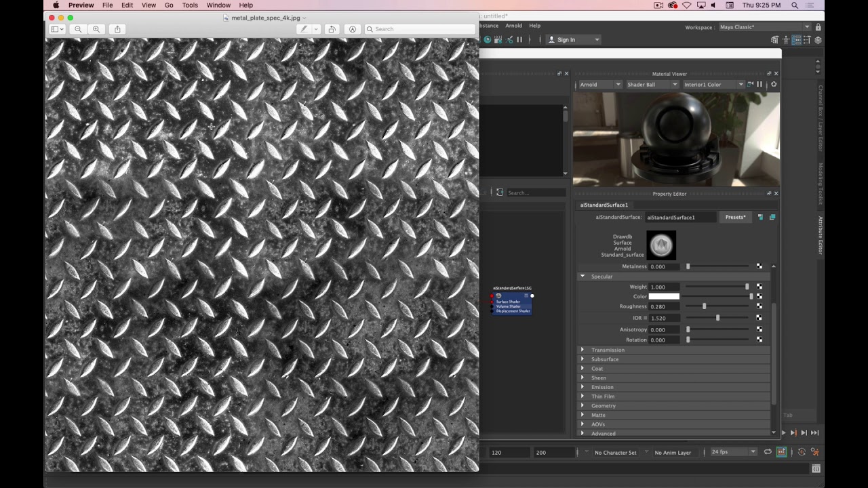Collapse the Specular section
The image size is (868, 488).
[582, 277]
